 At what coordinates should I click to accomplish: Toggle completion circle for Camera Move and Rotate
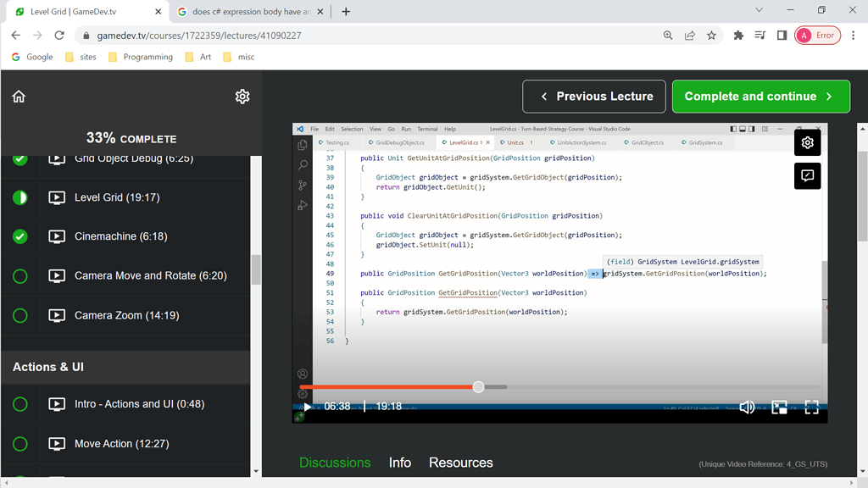click(x=20, y=275)
